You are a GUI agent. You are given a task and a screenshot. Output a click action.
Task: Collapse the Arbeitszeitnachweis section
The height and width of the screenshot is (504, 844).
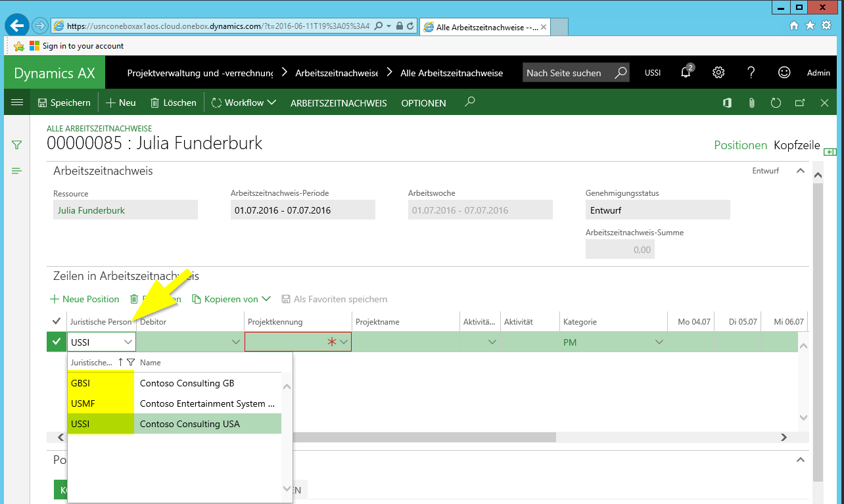800,171
